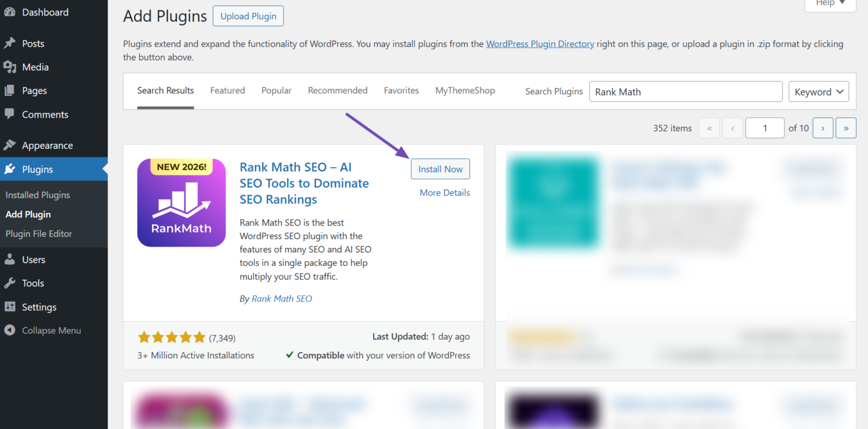Go to the next results page arrow
This screenshot has height=429, width=868.
click(823, 128)
